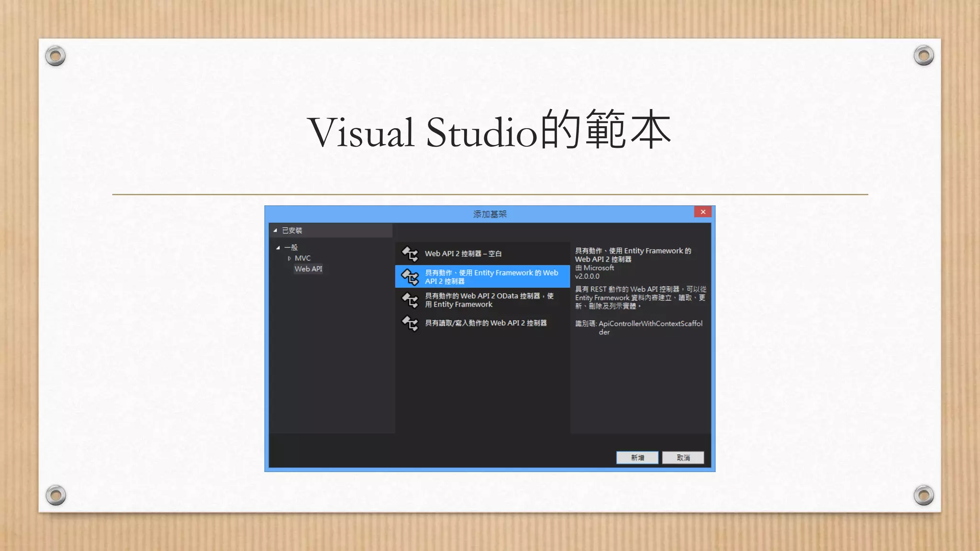This screenshot has height=551, width=980.
Task: Select '具有讀取/寫入動作的 Web API 2 控制器' entry
Action: pos(485,323)
